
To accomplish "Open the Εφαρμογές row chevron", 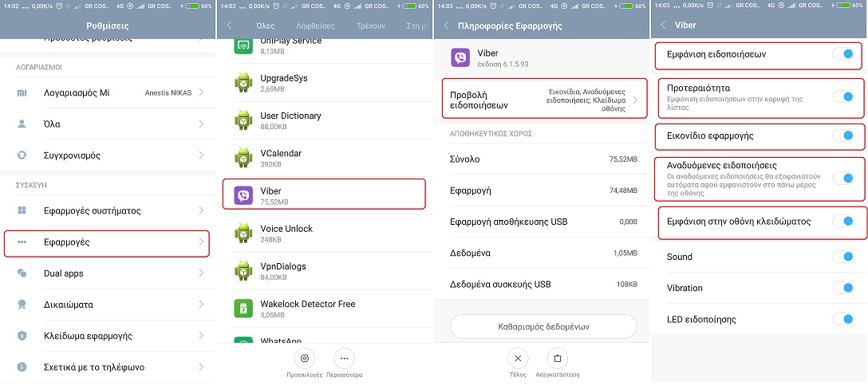I will 201,242.
